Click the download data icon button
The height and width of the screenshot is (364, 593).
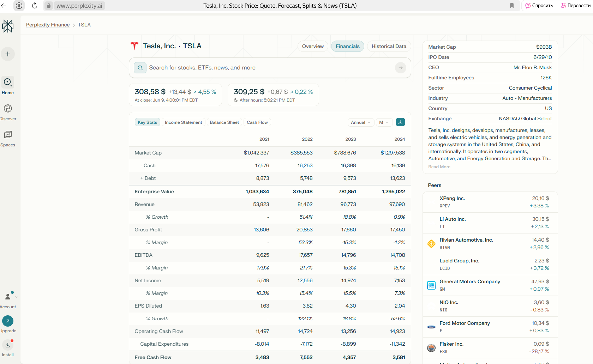point(400,122)
